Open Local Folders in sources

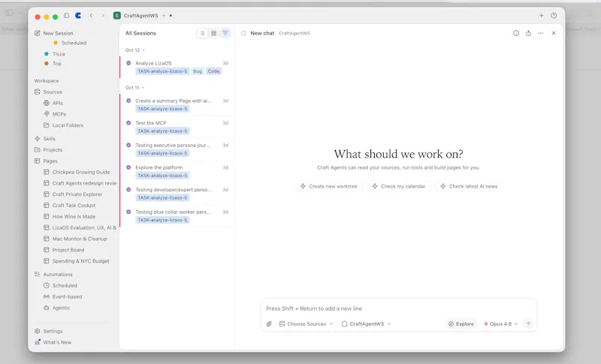coord(63,125)
